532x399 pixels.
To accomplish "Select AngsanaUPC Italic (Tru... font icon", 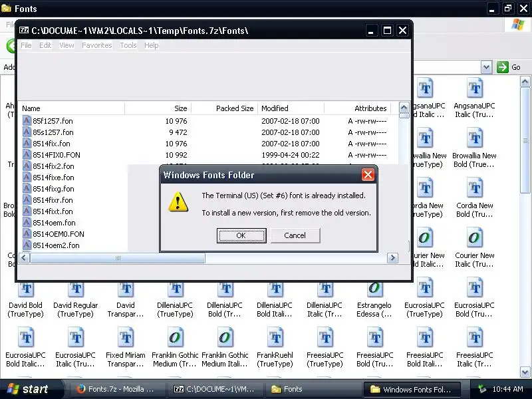I will tap(474, 88).
